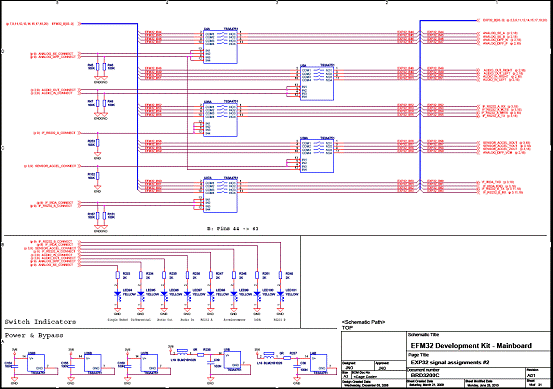Select the AUDIO_OUT_RIGHT output port label

504,70
